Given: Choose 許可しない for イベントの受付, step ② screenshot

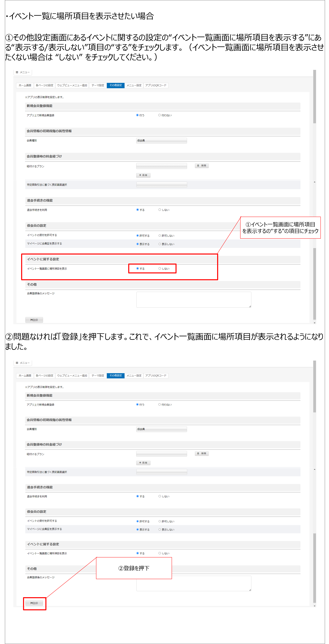Looking at the screenshot, I should click(x=160, y=521).
